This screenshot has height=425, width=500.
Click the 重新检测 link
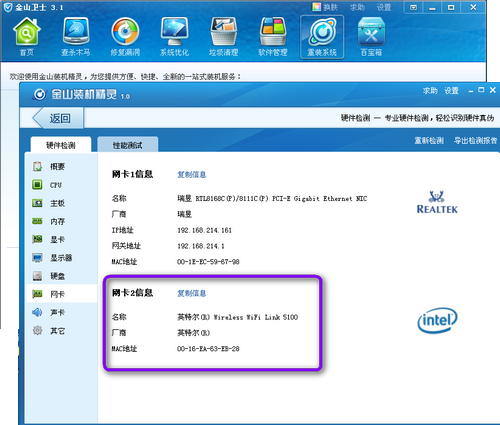click(x=429, y=140)
